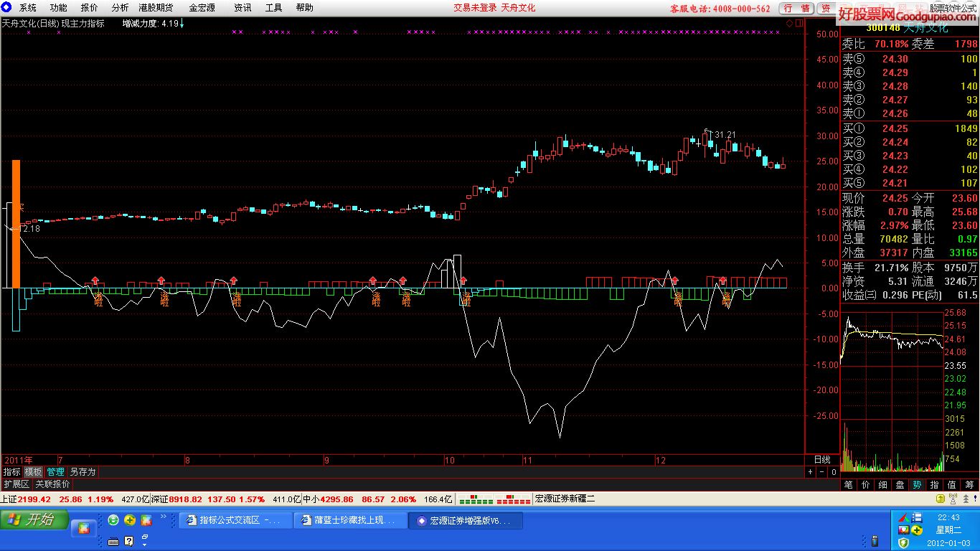
Task: Select the 笔 tab in the quote panel
Action: point(848,485)
